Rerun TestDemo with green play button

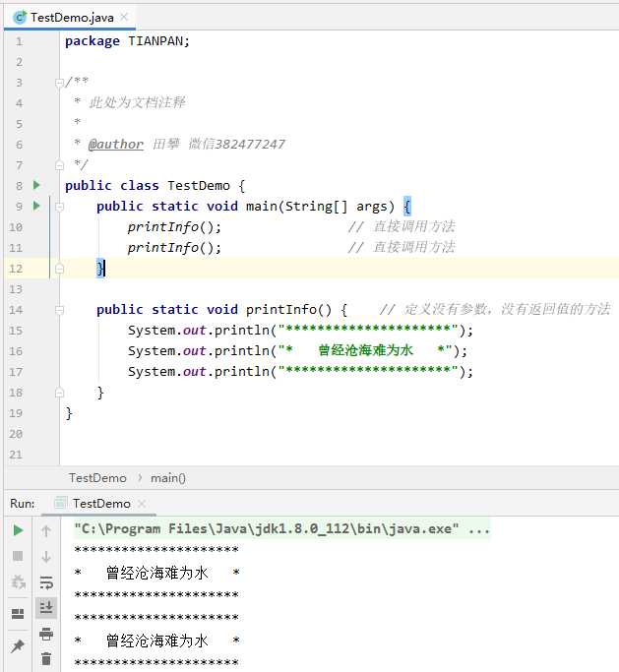click(x=18, y=530)
